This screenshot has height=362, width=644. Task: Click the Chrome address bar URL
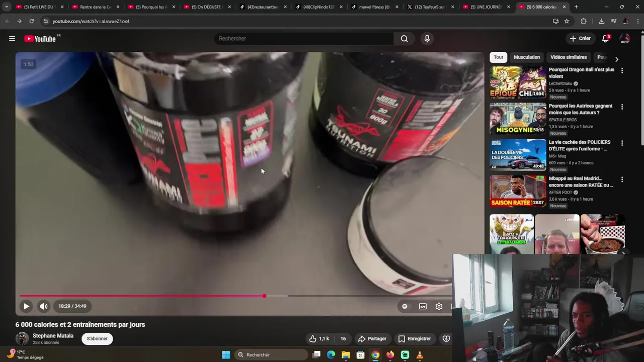point(91,21)
